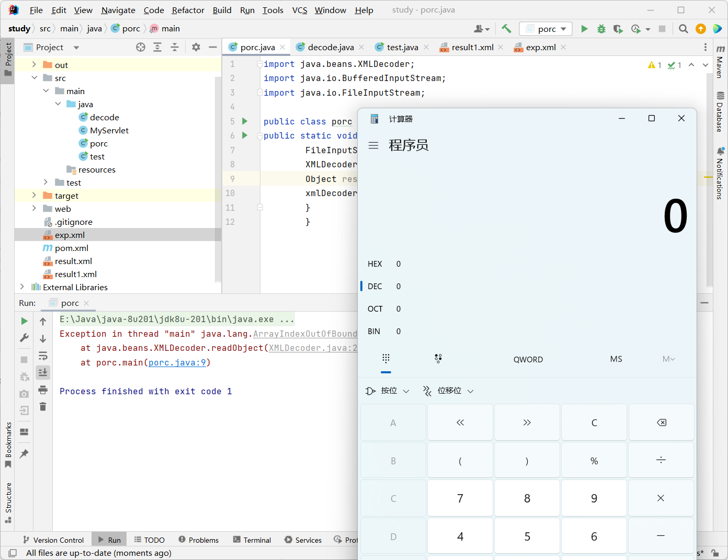Open Database tool window side tab

point(720,112)
